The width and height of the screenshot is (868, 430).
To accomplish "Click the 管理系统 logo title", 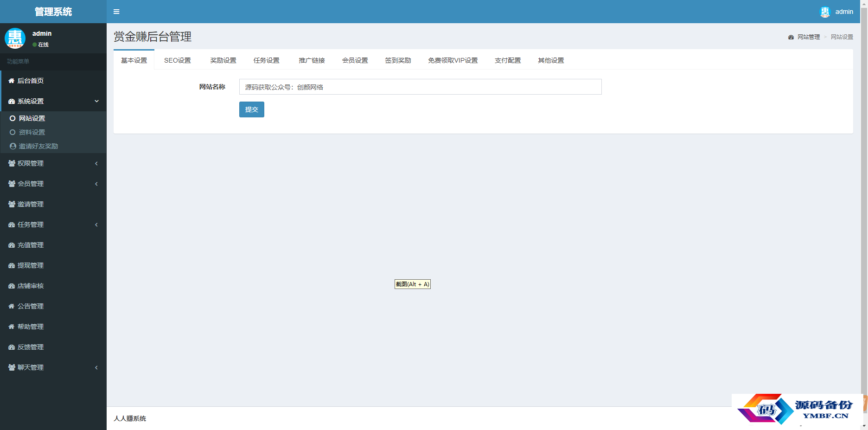I will coord(53,12).
